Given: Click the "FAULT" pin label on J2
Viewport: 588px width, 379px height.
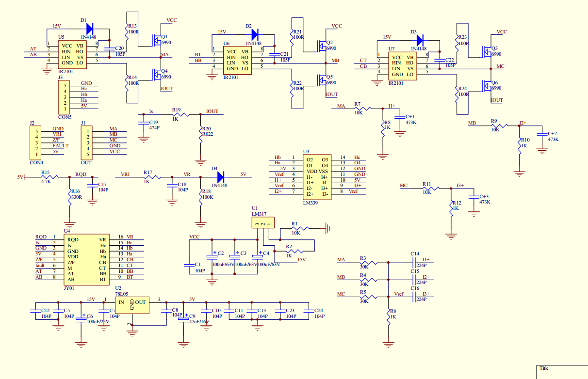Looking at the screenshot, I should tap(61, 145).
